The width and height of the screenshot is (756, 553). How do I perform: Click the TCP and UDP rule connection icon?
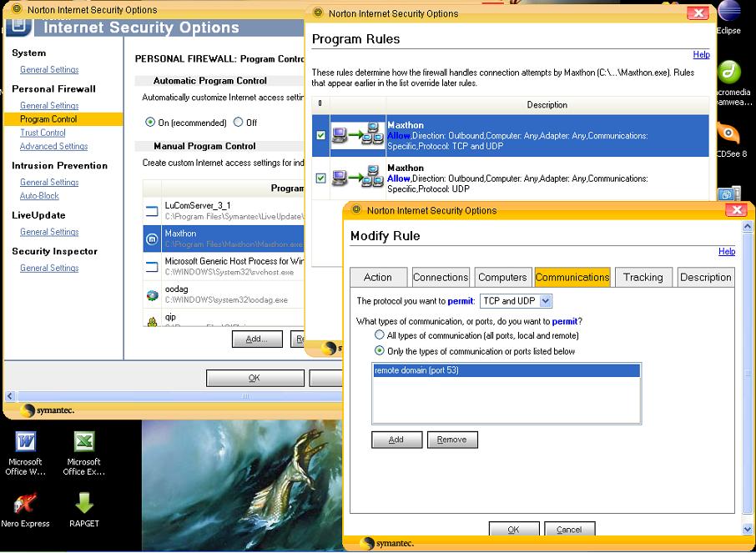click(x=358, y=135)
